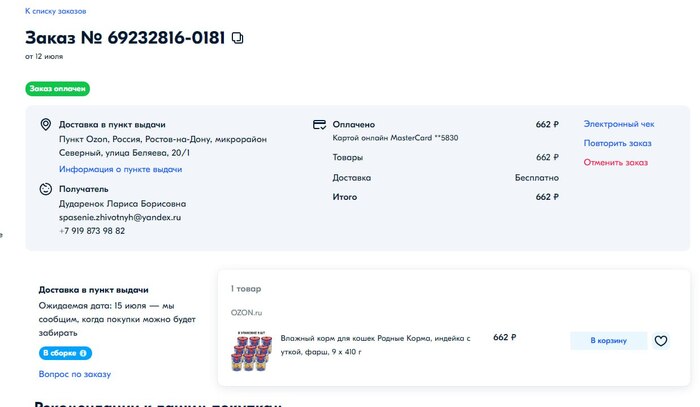
Task: Click the green «Заказ оплачен» status badge
Action: [58, 88]
